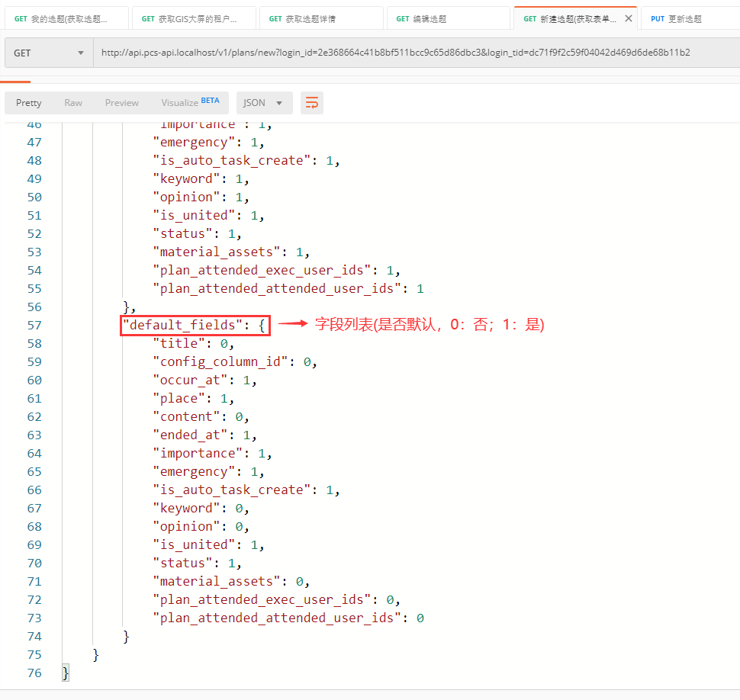Click line number 57 in the gutter

pyautogui.click(x=34, y=325)
